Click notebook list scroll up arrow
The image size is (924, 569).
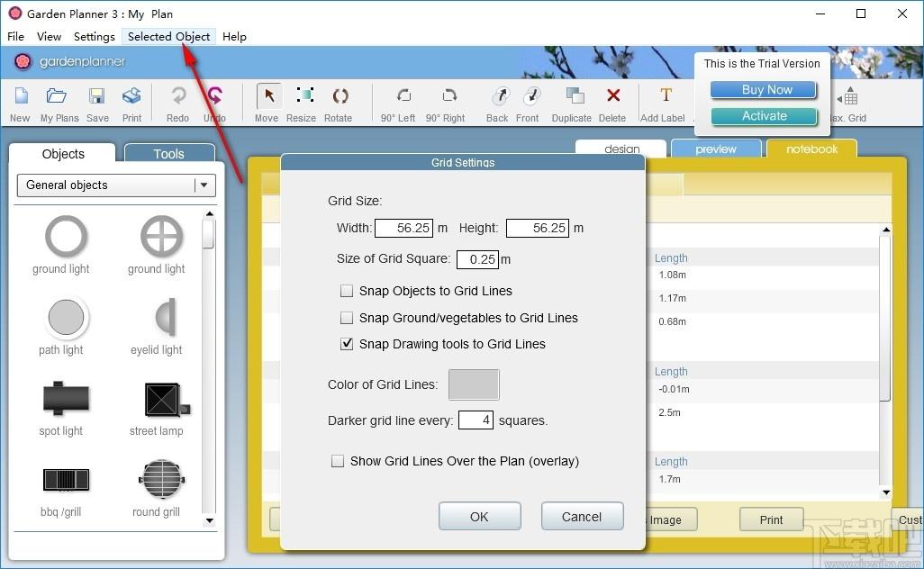tap(885, 230)
